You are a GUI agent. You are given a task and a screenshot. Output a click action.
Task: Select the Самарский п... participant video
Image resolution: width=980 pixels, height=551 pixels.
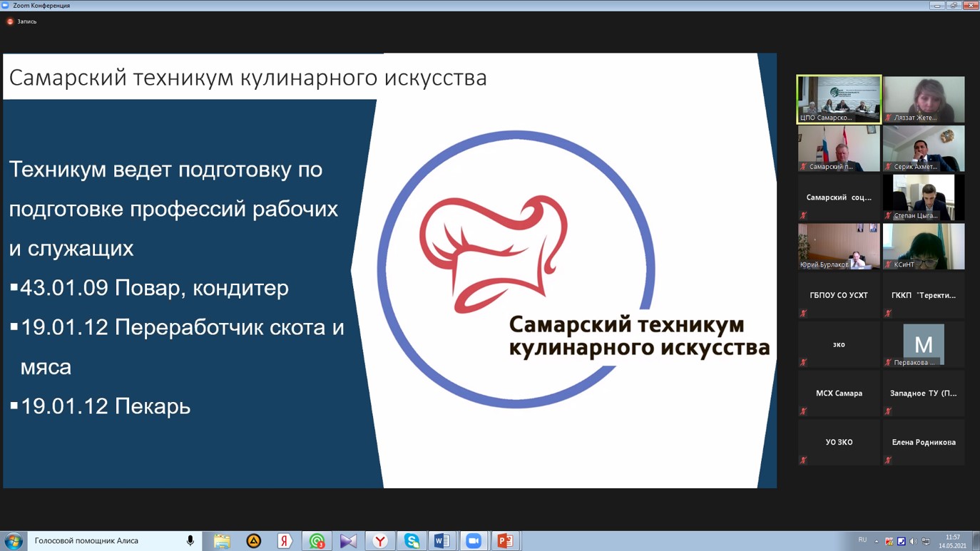(x=839, y=148)
